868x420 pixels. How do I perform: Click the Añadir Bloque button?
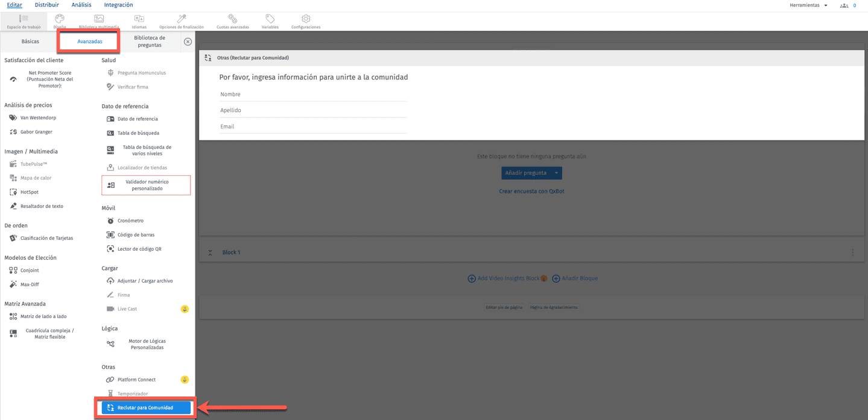[x=574, y=278]
